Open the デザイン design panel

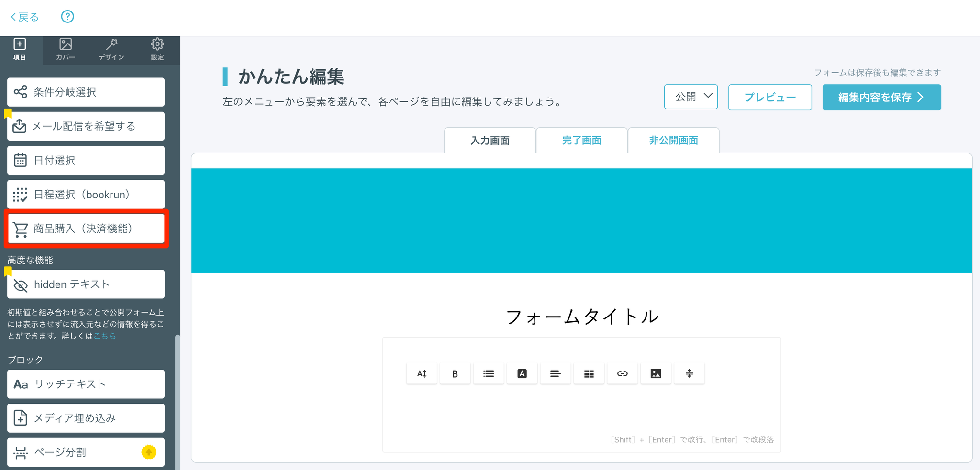point(111,50)
